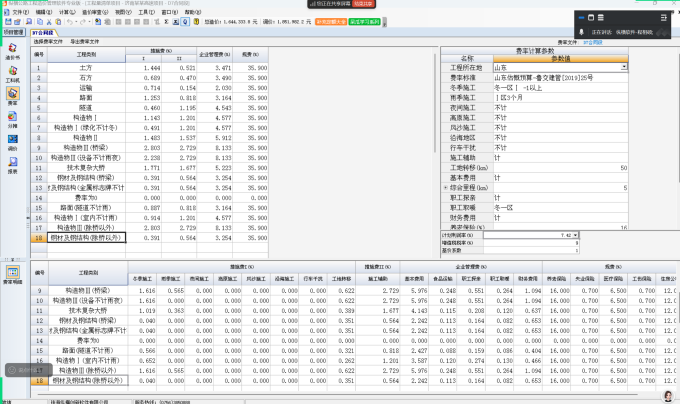Select row 1 土方 in upper table
This screenshot has height=404, width=680.
(150, 68)
